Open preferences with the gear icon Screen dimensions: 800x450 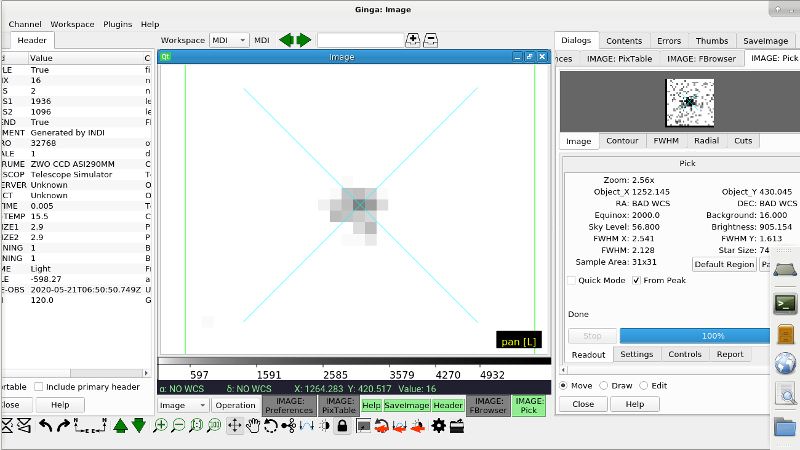438,426
